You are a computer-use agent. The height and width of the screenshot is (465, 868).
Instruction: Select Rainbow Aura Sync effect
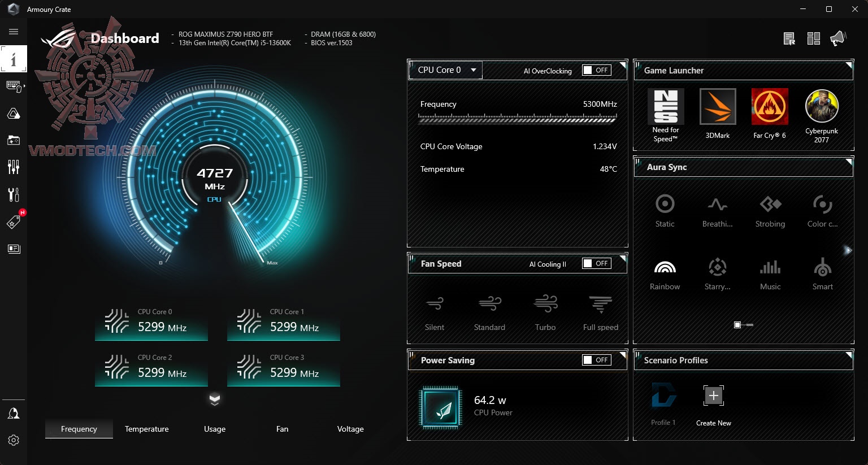pos(665,274)
